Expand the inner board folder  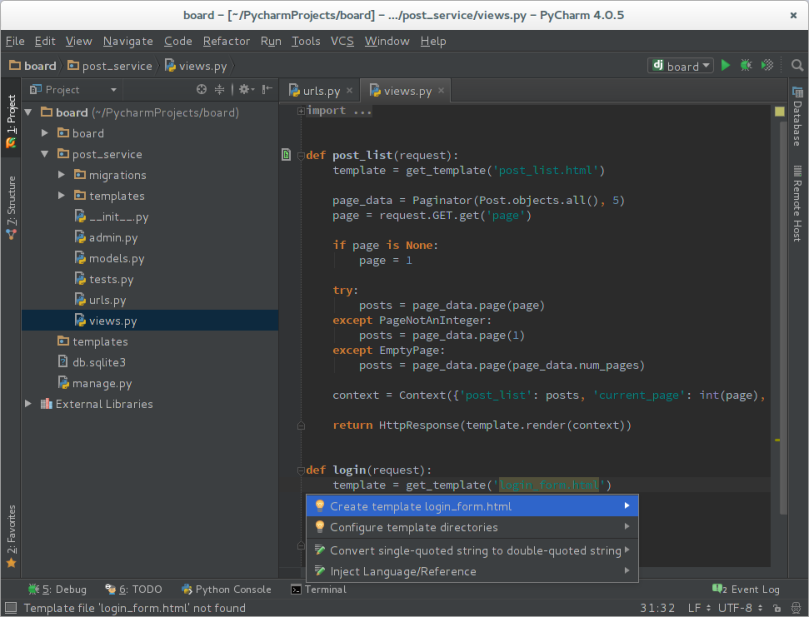coord(45,133)
